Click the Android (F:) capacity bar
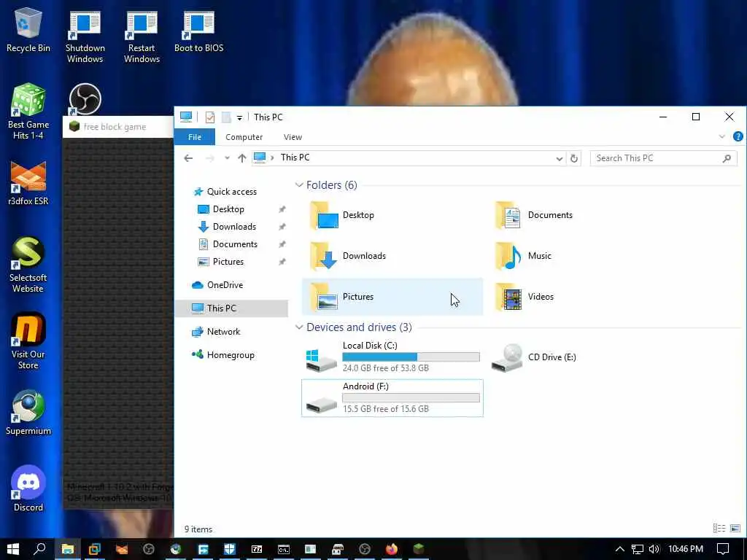 tap(411, 398)
